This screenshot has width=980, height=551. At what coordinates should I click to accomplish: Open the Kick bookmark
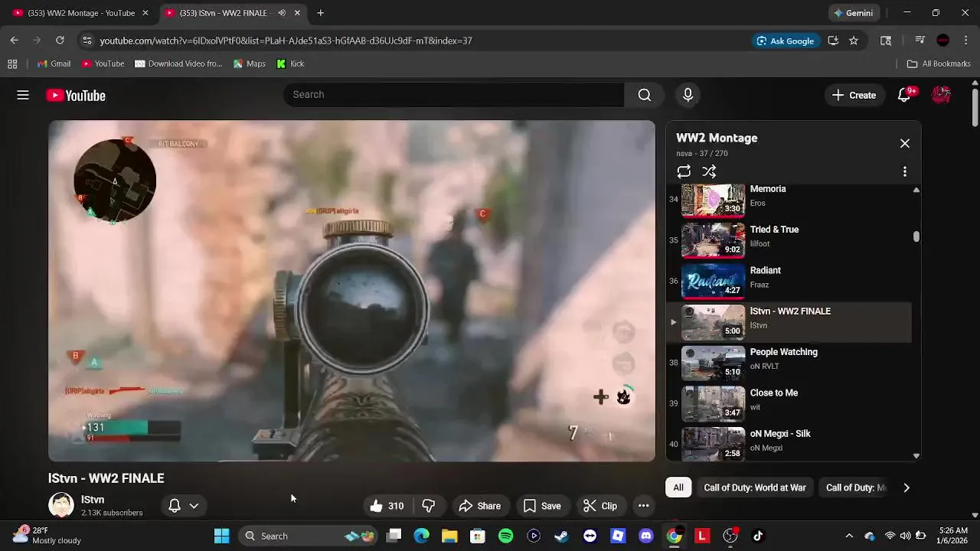click(290, 64)
